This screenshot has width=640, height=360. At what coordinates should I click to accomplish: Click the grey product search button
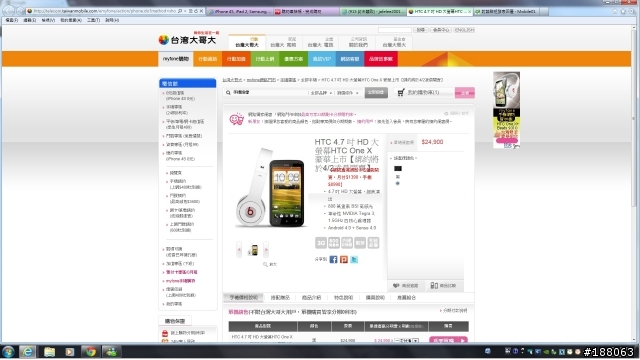pyautogui.click(x=376, y=93)
